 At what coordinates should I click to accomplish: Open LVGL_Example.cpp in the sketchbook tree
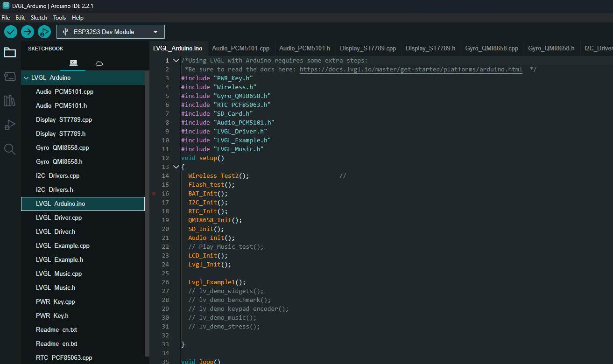pyautogui.click(x=83, y=246)
